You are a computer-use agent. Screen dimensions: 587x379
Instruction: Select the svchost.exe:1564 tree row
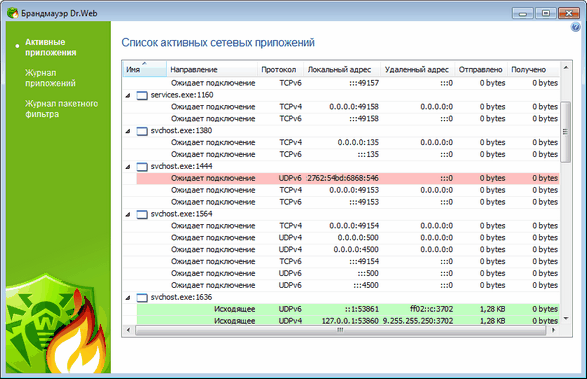click(x=341, y=214)
